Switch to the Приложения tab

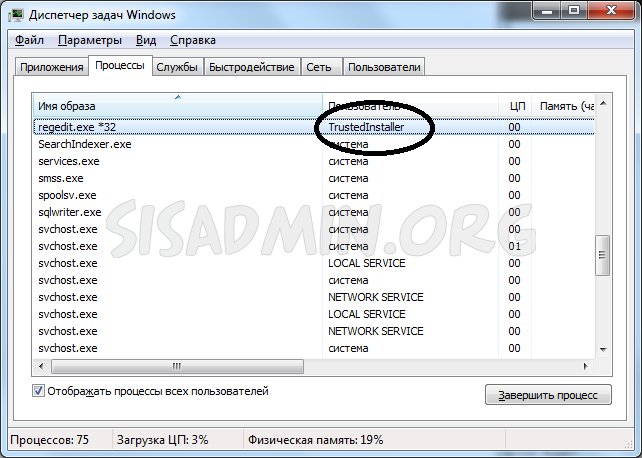[50, 67]
